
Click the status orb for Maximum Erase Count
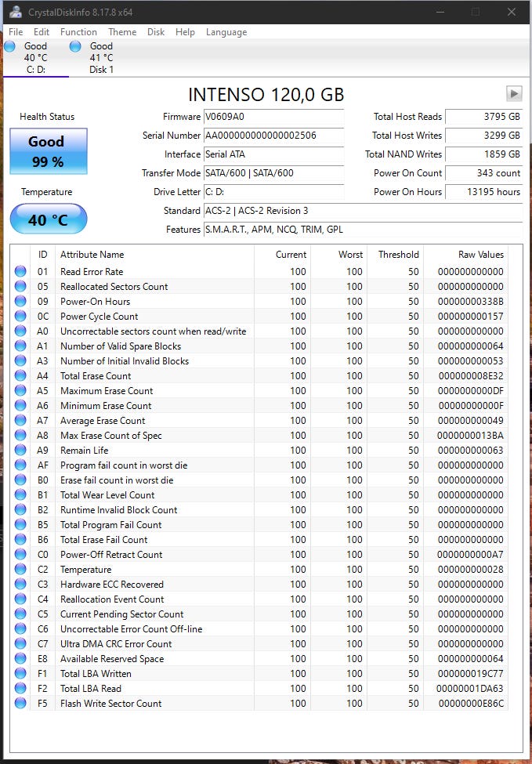[20, 391]
